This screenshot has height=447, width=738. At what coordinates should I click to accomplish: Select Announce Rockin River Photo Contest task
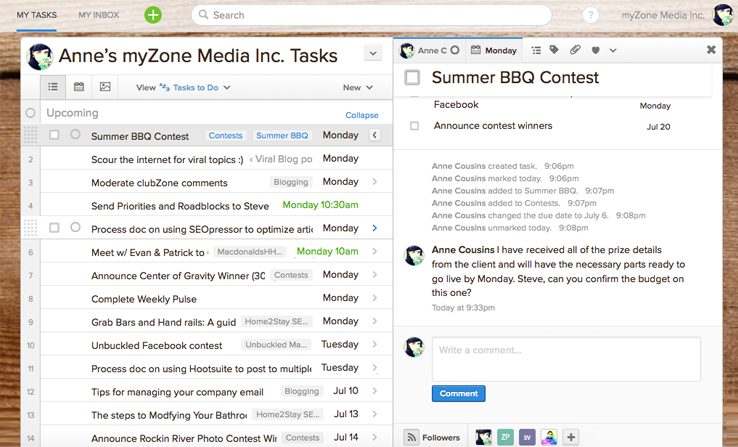pyautogui.click(x=184, y=438)
